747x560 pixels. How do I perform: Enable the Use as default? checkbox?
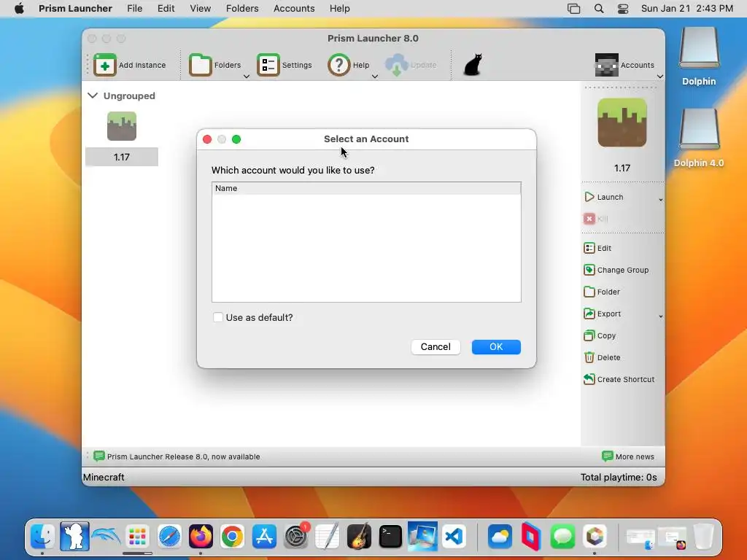(218, 318)
